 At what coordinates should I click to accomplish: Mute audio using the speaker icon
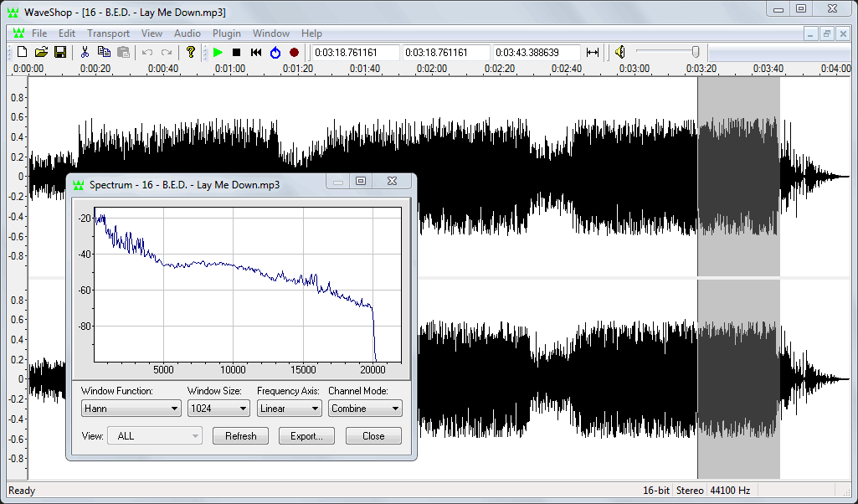pos(620,52)
